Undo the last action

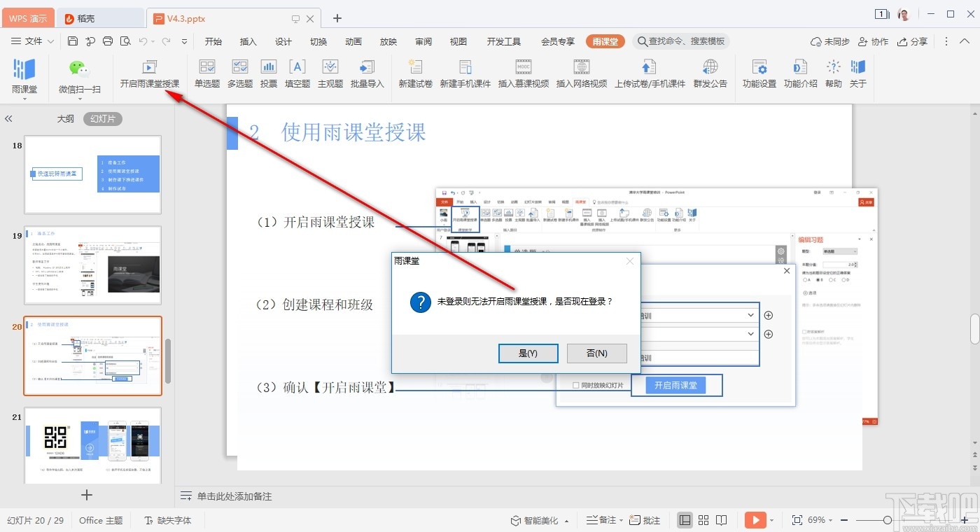143,41
